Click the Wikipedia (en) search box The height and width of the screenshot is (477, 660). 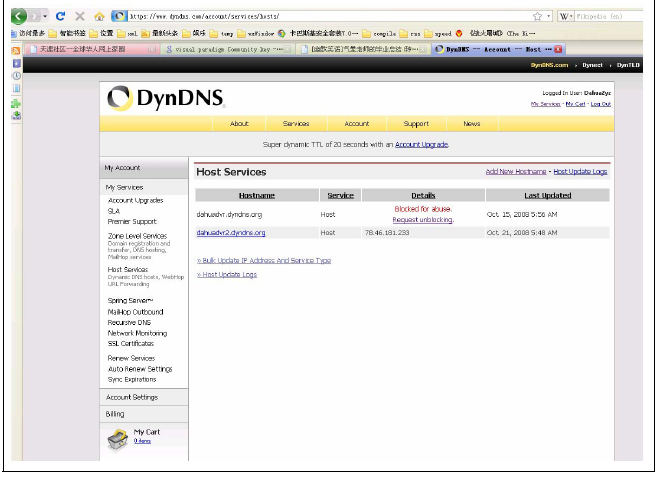point(608,16)
